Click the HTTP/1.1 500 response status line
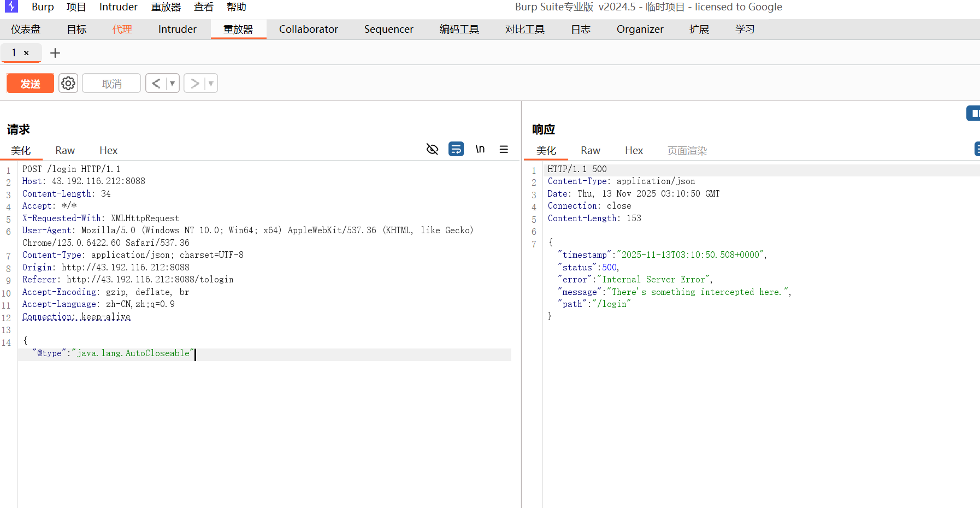Image resolution: width=980 pixels, height=508 pixels. [577, 169]
